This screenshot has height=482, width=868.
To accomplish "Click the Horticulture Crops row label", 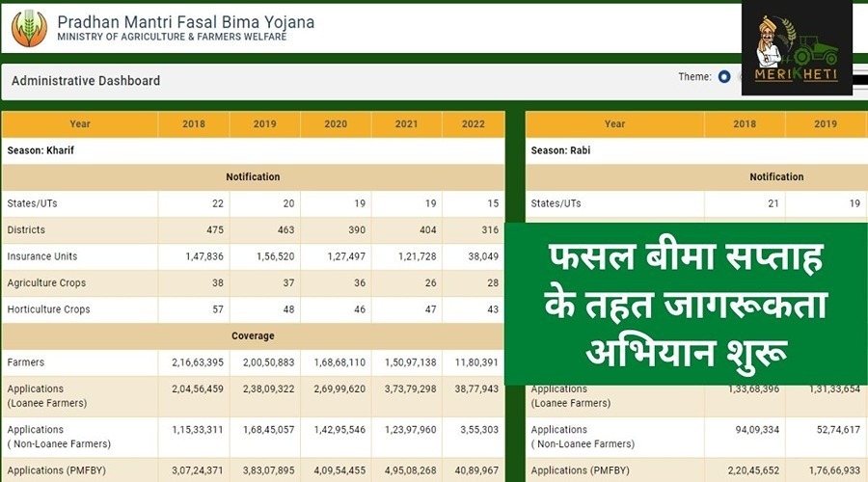I will tap(48, 309).
